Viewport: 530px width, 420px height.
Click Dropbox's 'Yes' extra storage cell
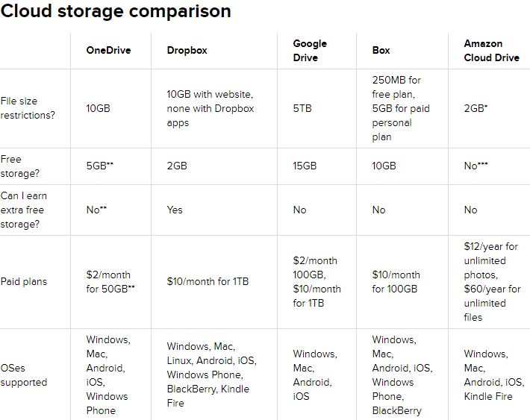tap(175, 210)
